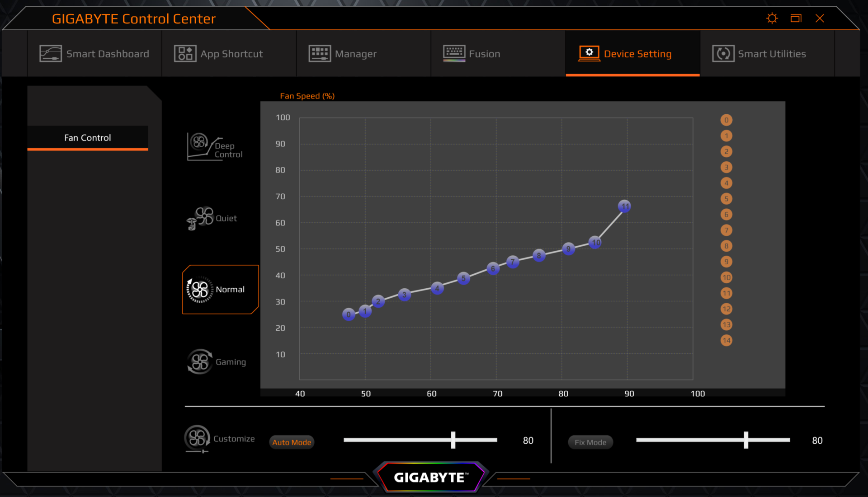The image size is (868, 497).
Task: Click fan curve point 11 on graph
Action: 624,206
